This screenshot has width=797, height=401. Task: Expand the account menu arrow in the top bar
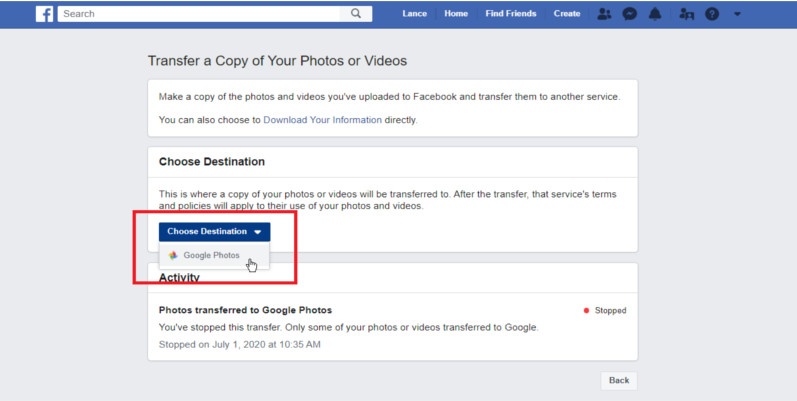(737, 14)
